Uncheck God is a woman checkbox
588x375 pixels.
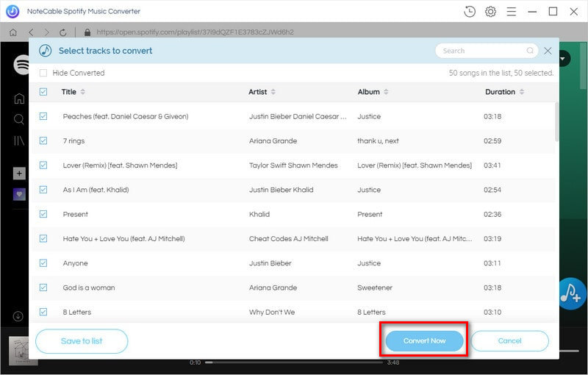tap(43, 287)
